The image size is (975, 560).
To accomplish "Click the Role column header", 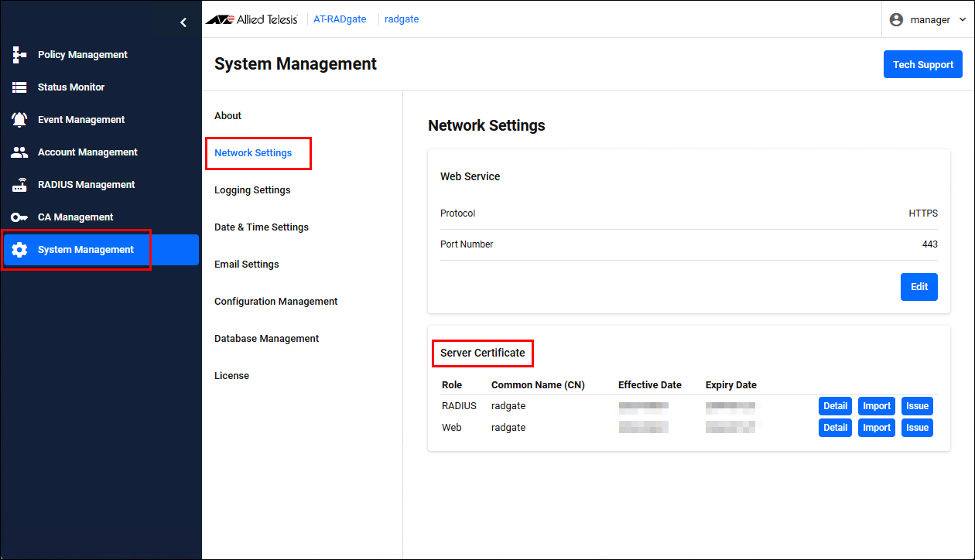I will [451, 385].
